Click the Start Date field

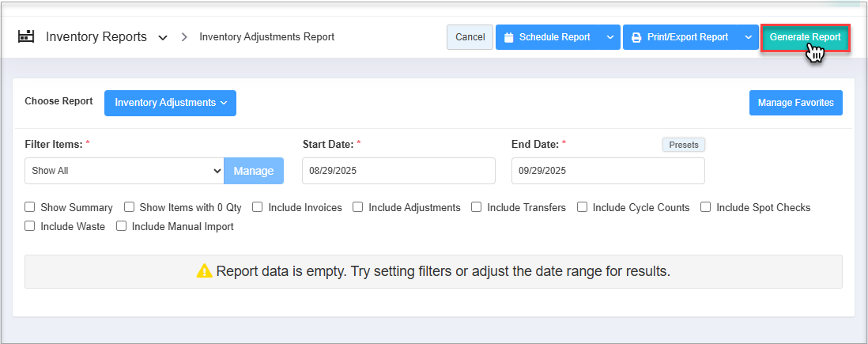tap(398, 171)
